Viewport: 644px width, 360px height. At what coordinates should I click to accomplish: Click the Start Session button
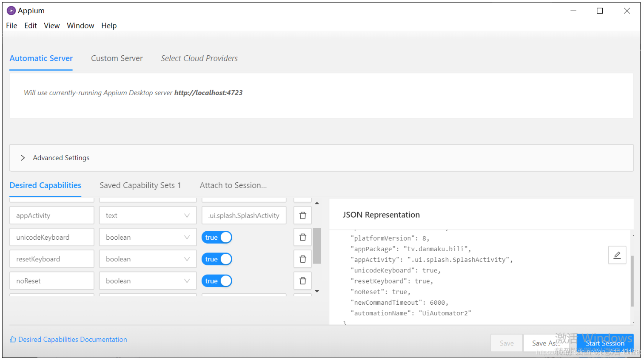(605, 343)
